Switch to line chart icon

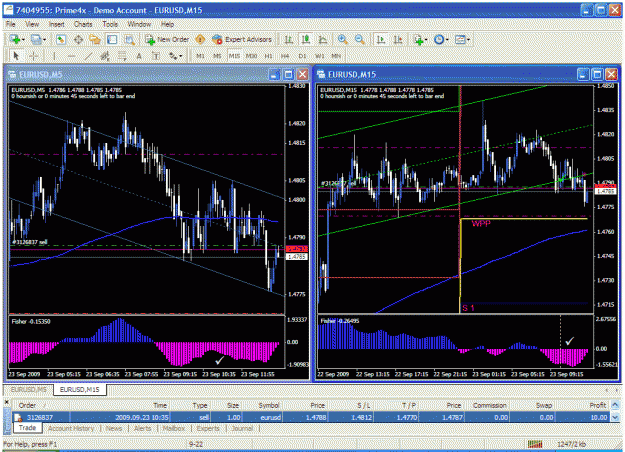click(323, 39)
